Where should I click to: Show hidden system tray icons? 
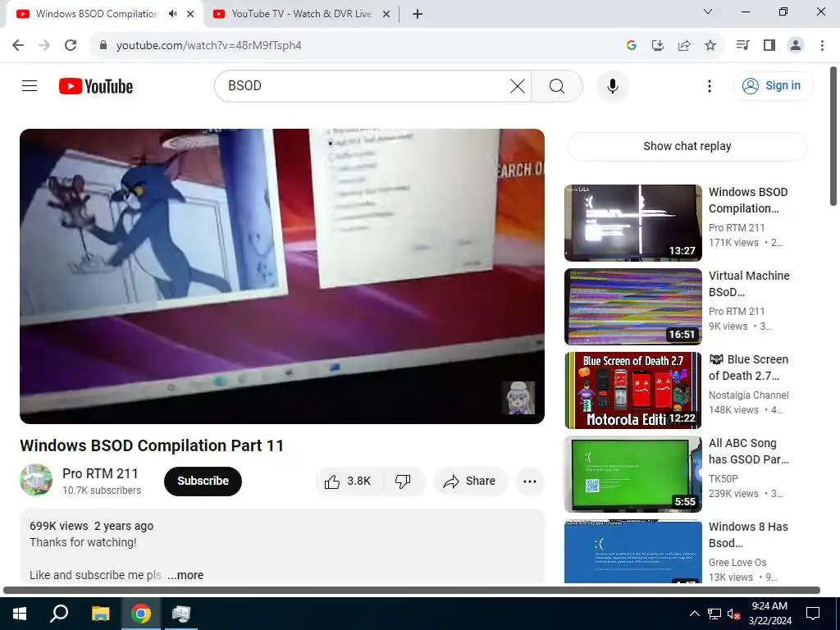(x=694, y=614)
